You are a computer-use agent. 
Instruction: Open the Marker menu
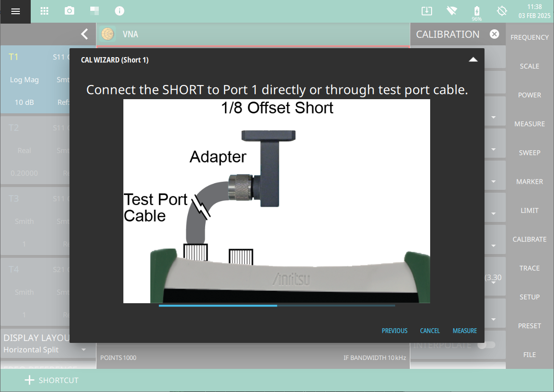coord(529,181)
